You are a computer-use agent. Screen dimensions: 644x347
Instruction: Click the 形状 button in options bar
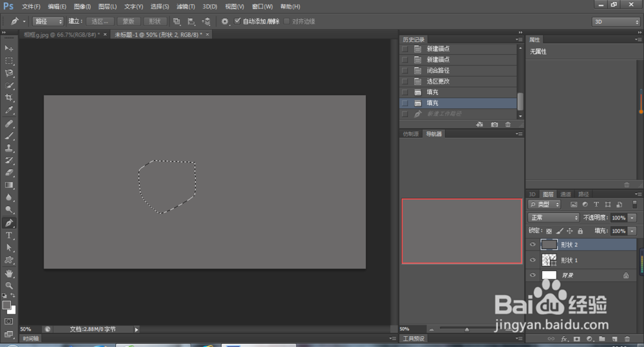pos(155,21)
